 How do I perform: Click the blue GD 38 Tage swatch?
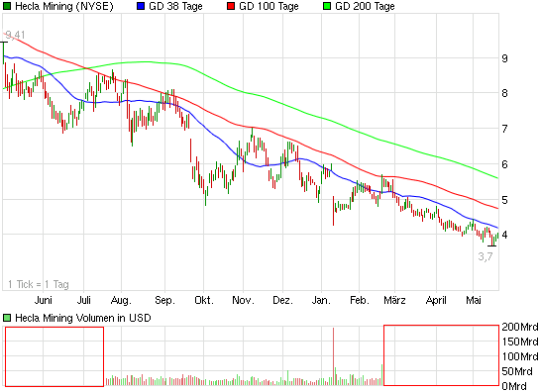point(141,6)
